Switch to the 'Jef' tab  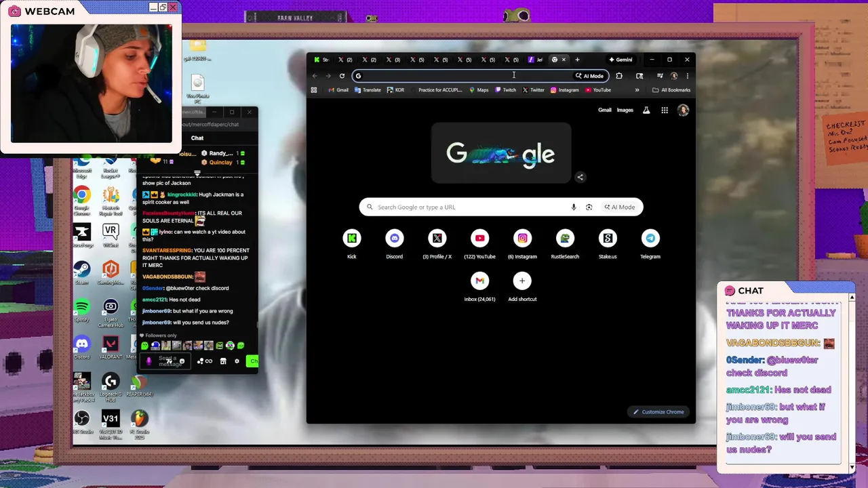click(x=535, y=60)
